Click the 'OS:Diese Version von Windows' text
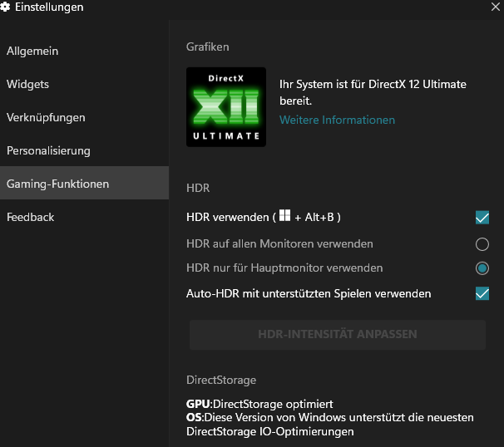 pyautogui.click(x=330, y=425)
